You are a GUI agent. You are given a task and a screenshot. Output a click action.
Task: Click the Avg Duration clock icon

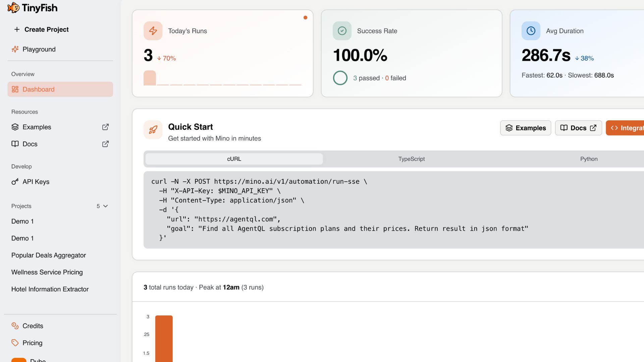click(531, 31)
